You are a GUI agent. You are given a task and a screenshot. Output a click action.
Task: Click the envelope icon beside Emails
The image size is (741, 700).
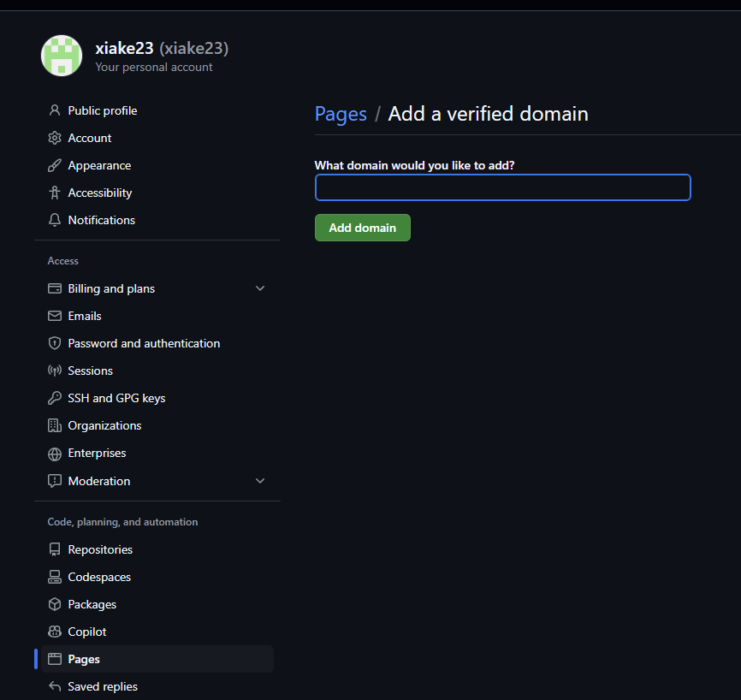click(55, 316)
